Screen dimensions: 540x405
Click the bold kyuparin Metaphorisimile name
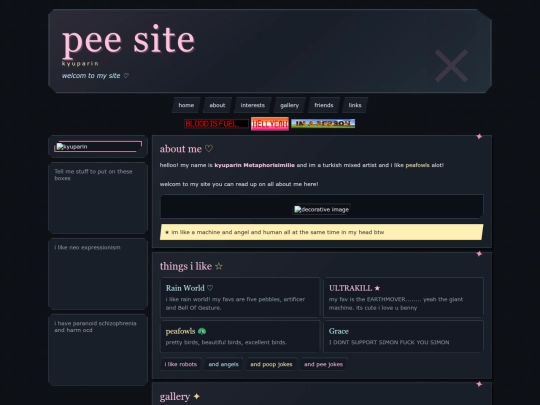pos(255,165)
